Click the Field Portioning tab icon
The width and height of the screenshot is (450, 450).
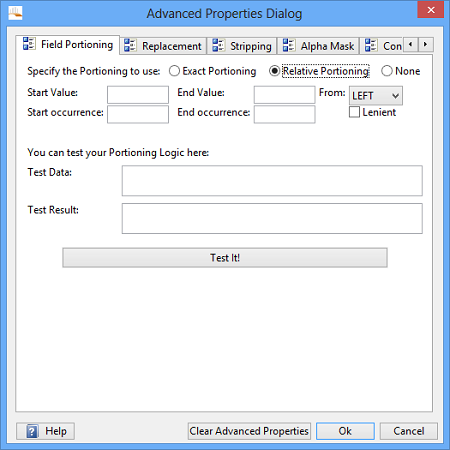tap(29, 44)
